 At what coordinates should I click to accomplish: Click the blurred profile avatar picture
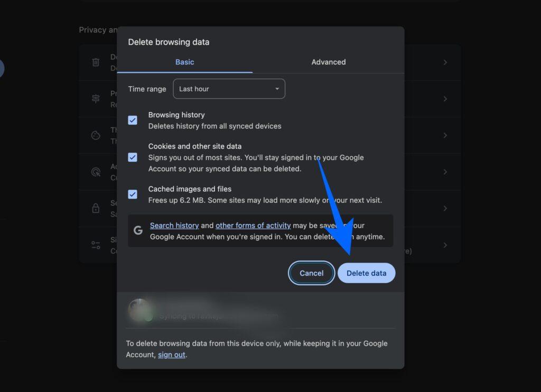tap(140, 310)
